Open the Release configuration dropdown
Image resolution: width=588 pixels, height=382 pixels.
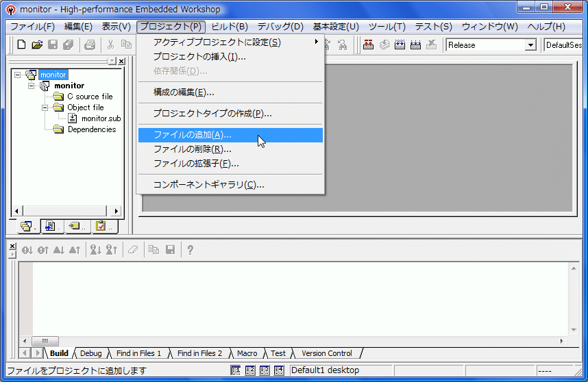click(530, 45)
